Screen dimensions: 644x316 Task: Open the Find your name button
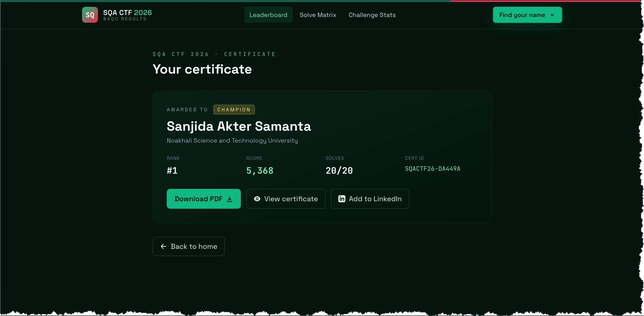527,15
